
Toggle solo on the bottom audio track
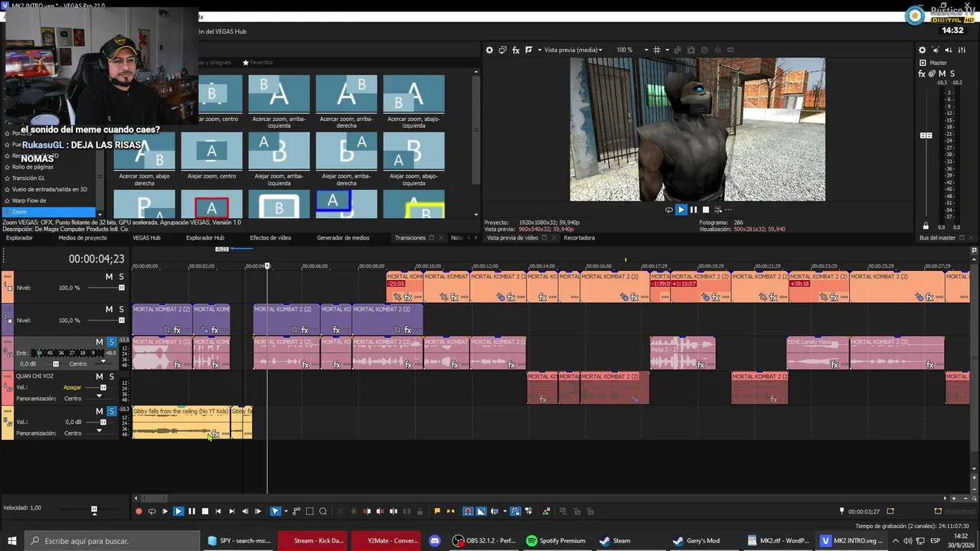(111, 411)
